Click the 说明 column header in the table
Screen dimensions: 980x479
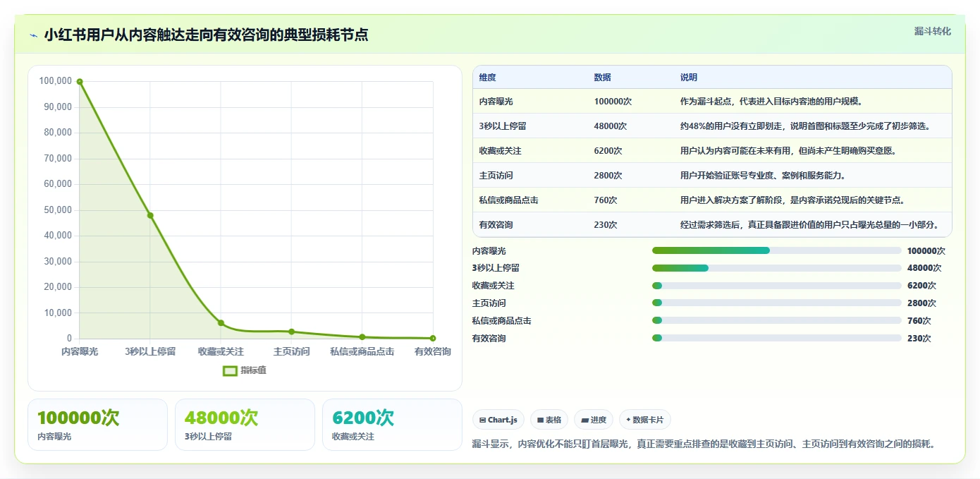(688, 78)
